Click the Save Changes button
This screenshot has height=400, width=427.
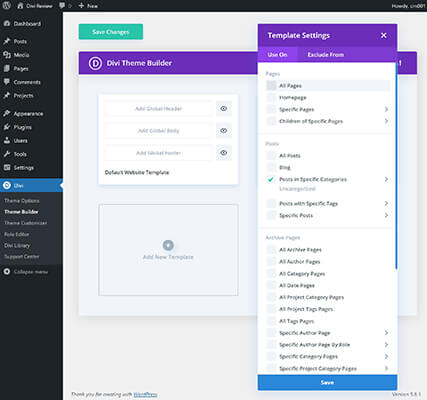[111, 32]
